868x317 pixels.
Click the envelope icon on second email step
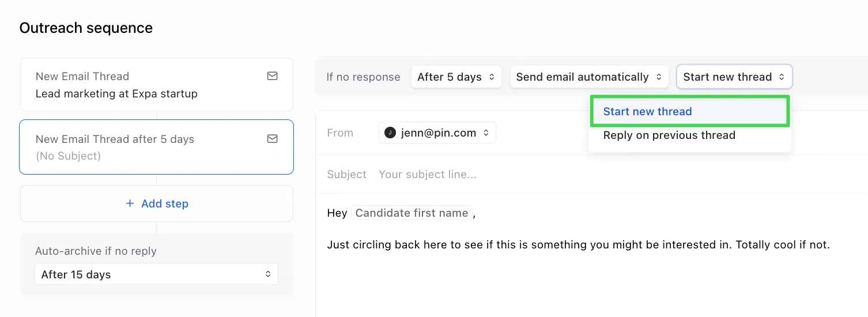click(273, 139)
